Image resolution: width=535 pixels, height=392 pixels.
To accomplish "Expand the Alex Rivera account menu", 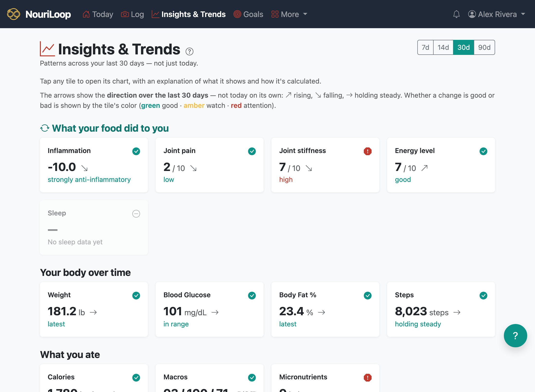I will click(x=497, y=14).
